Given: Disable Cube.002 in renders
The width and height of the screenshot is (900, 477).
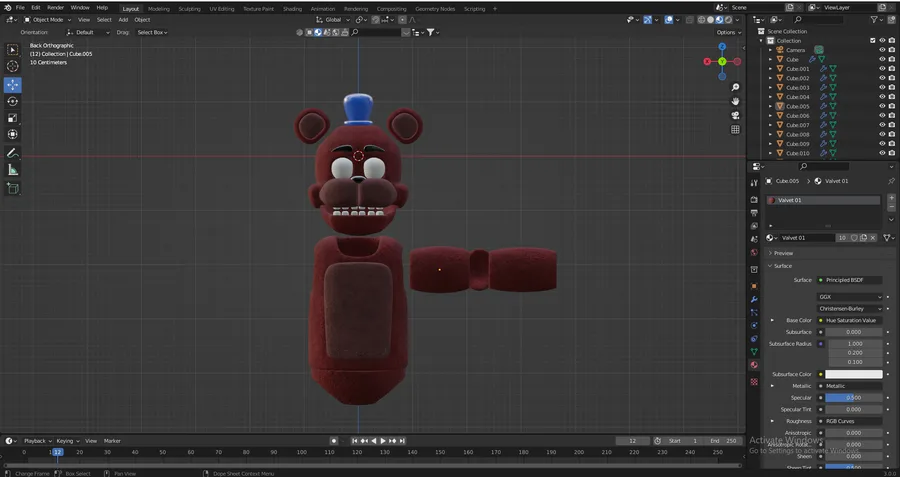Looking at the screenshot, I should coord(891,78).
